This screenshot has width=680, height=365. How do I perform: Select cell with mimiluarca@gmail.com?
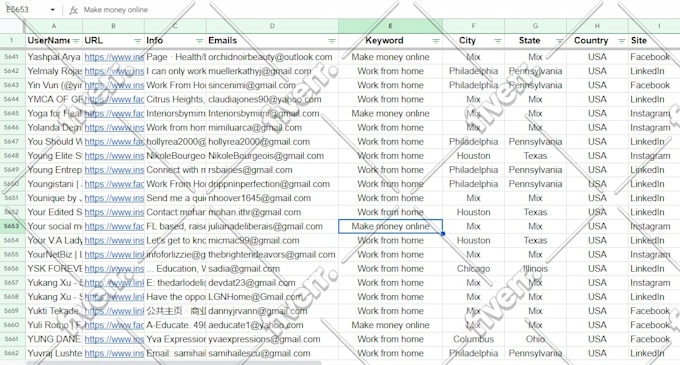click(x=272, y=128)
